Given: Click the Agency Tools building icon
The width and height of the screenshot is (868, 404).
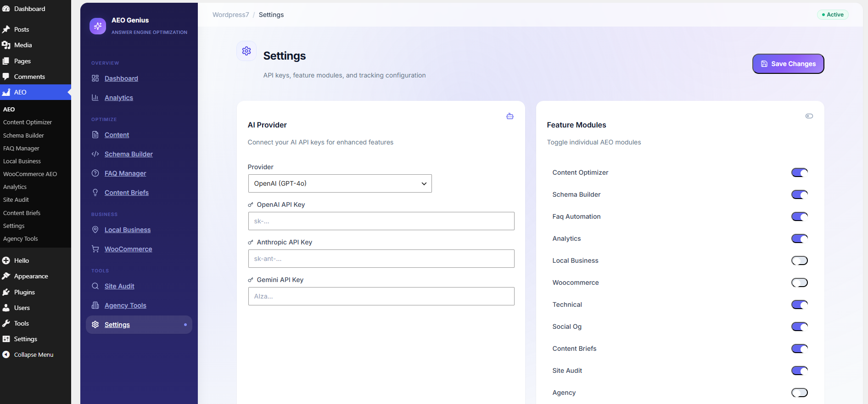Looking at the screenshot, I should (95, 305).
